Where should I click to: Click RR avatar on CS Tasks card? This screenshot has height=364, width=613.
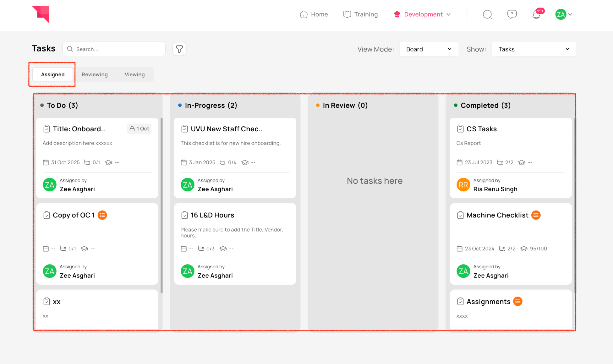coord(463,185)
